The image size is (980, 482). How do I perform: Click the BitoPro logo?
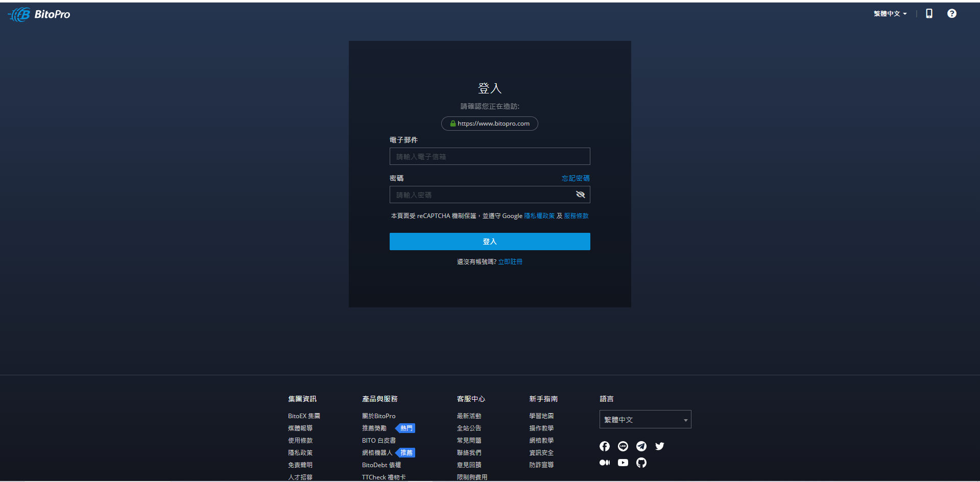(39, 14)
